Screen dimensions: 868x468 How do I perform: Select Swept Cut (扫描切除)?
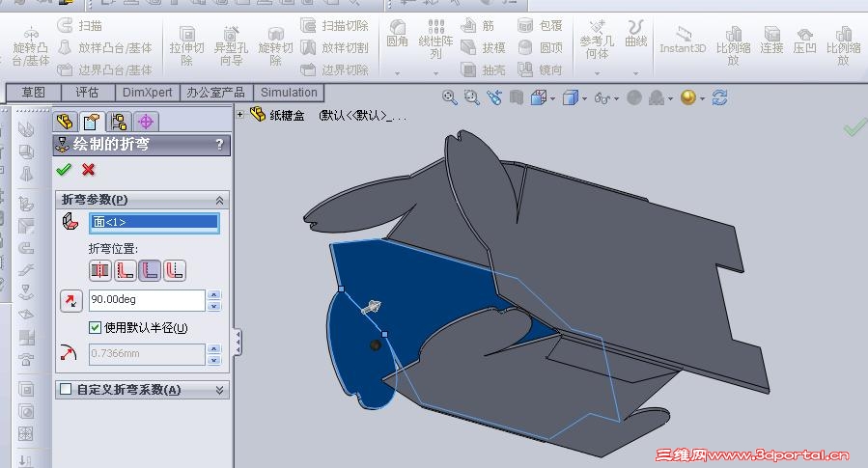tap(334, 25)
